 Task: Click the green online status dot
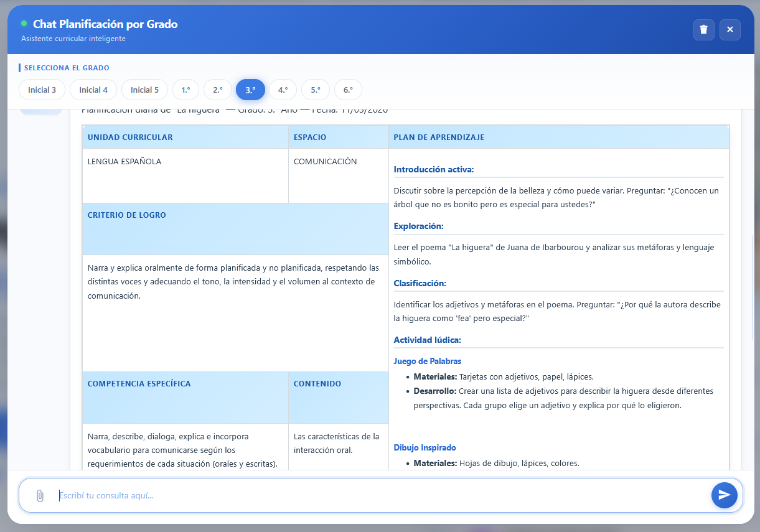(x=24, y=24)
